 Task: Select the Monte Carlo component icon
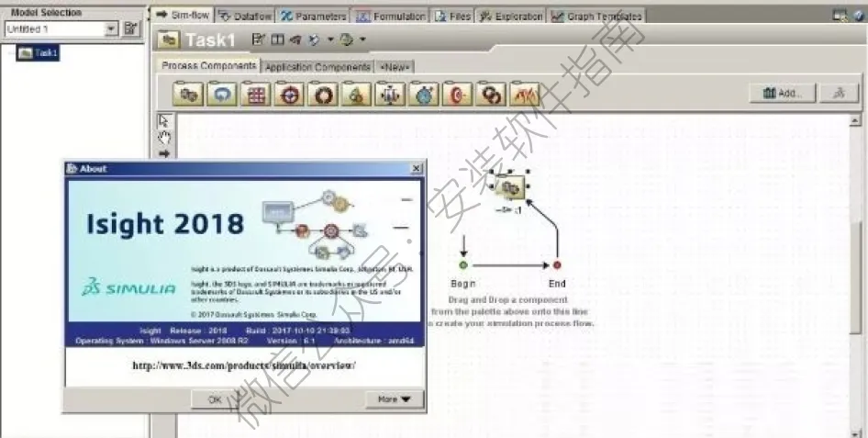click(356, 95)
